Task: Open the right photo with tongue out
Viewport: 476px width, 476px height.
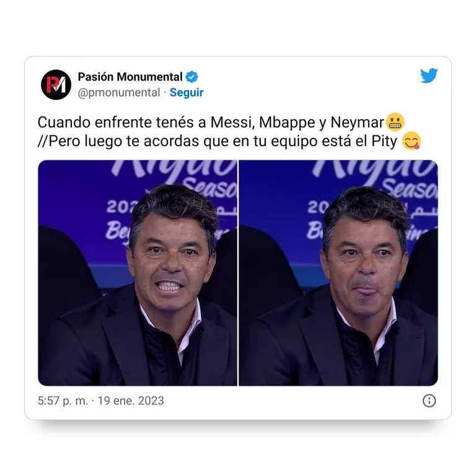Action: (x=338, y=273)
